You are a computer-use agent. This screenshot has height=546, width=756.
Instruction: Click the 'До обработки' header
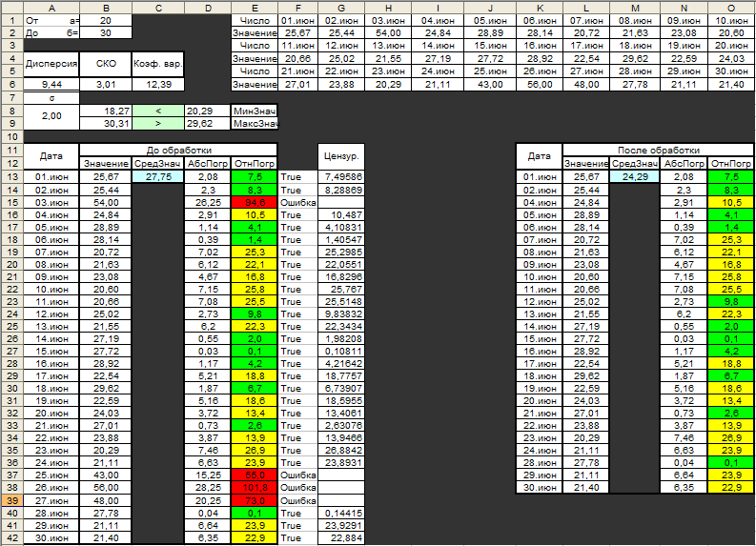pos(179,150)
